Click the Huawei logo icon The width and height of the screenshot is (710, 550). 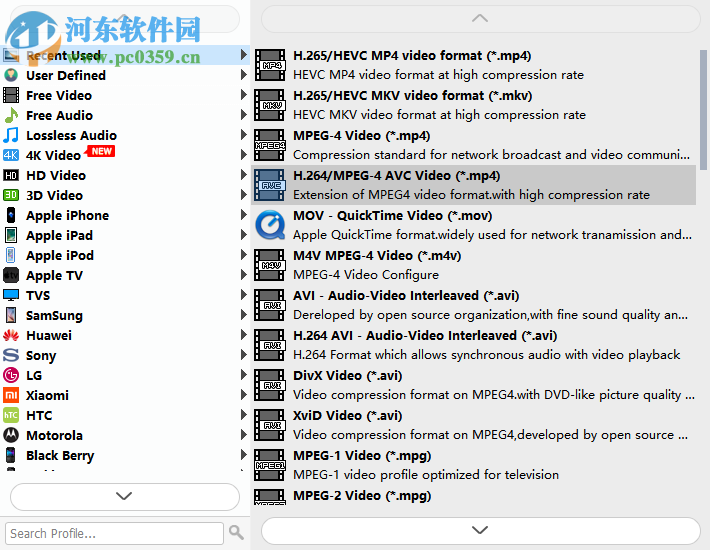pyautogui.click(x=11, y=335)
